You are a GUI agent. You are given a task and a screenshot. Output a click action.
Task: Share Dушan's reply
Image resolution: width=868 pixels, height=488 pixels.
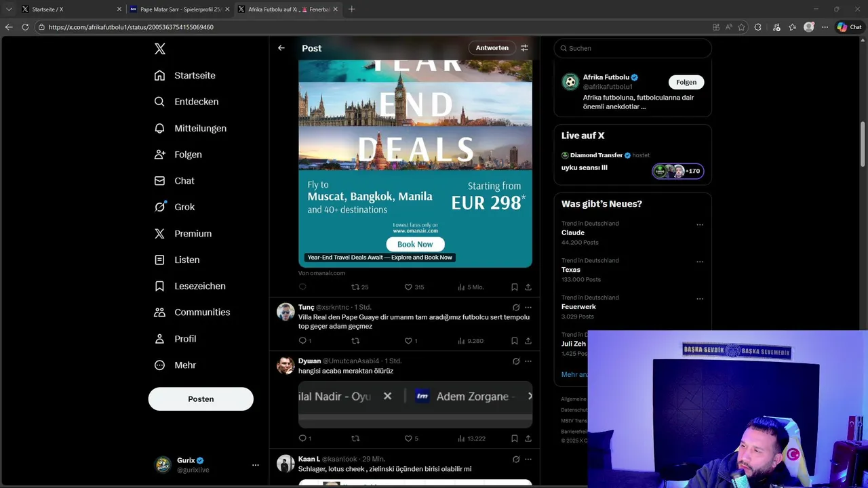[528, 439]
